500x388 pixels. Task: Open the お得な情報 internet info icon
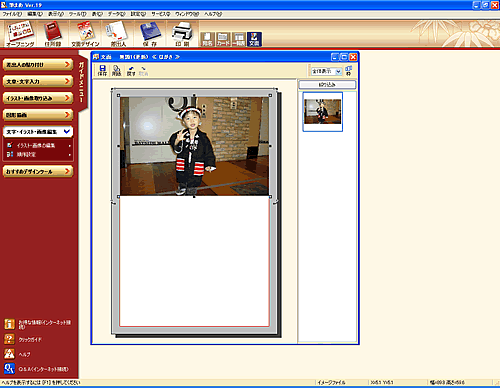[x=9, y=324]
